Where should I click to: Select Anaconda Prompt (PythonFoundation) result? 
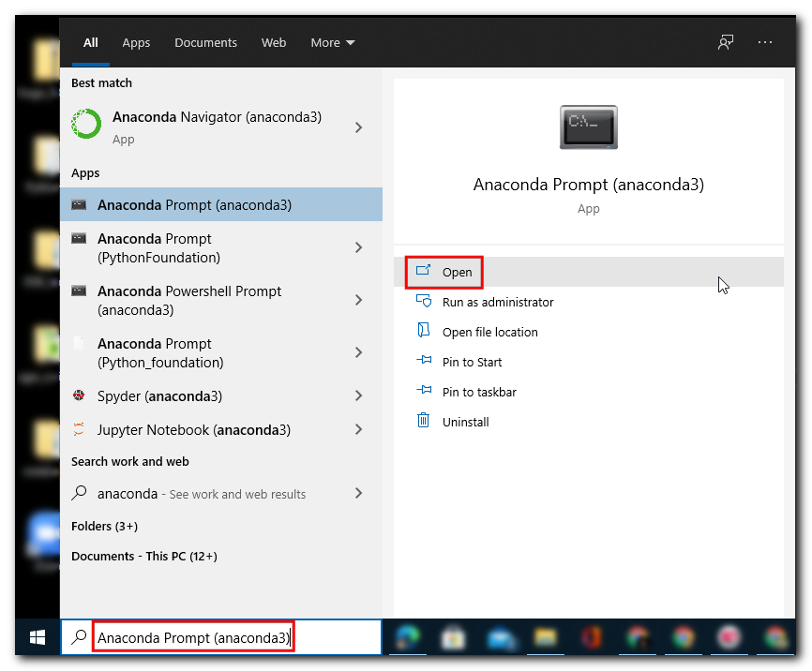point(221,247)
